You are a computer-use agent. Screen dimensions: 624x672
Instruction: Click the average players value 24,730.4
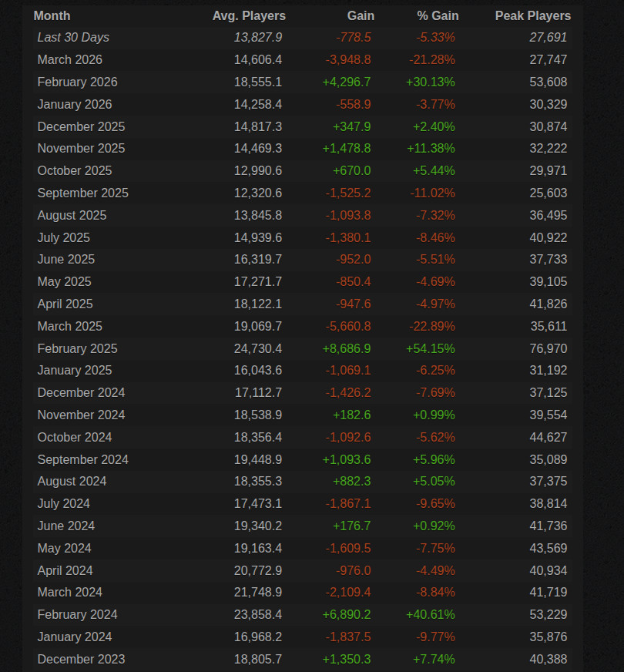tap(258, 348)
